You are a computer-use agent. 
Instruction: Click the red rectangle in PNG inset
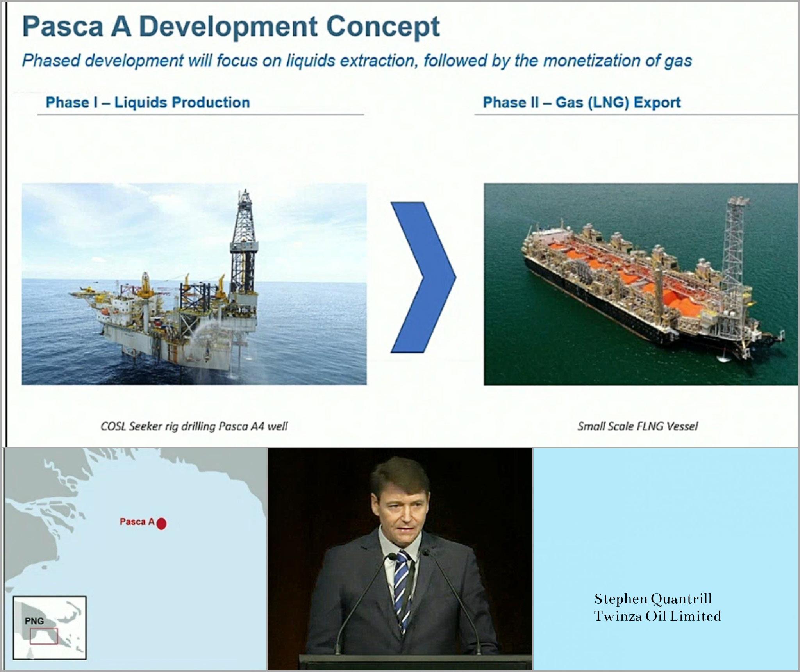click(x=44, y=636)
